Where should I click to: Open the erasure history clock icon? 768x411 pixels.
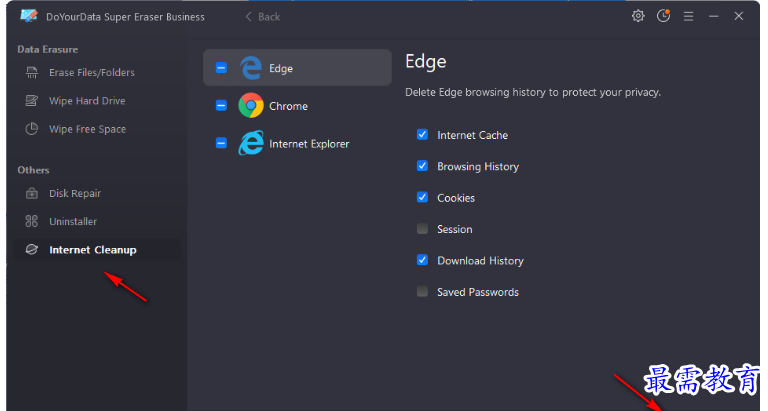pos(663,16)
